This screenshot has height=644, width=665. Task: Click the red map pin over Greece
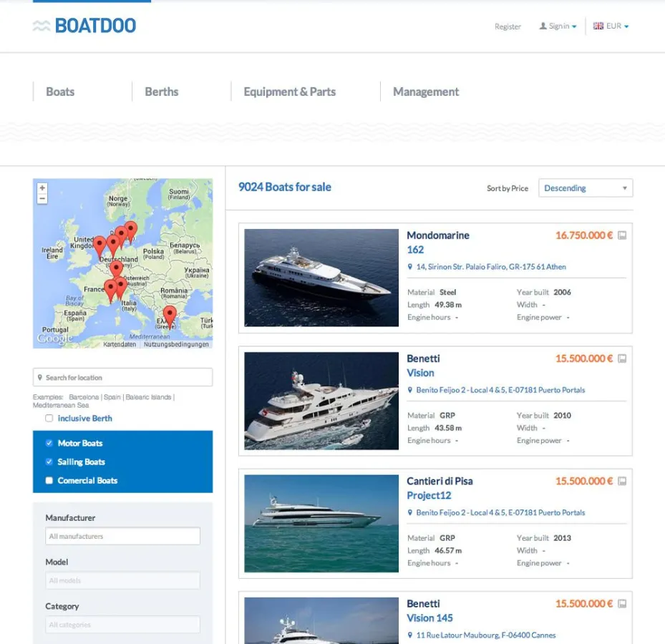pyautogui.click(x=170, y=315)
